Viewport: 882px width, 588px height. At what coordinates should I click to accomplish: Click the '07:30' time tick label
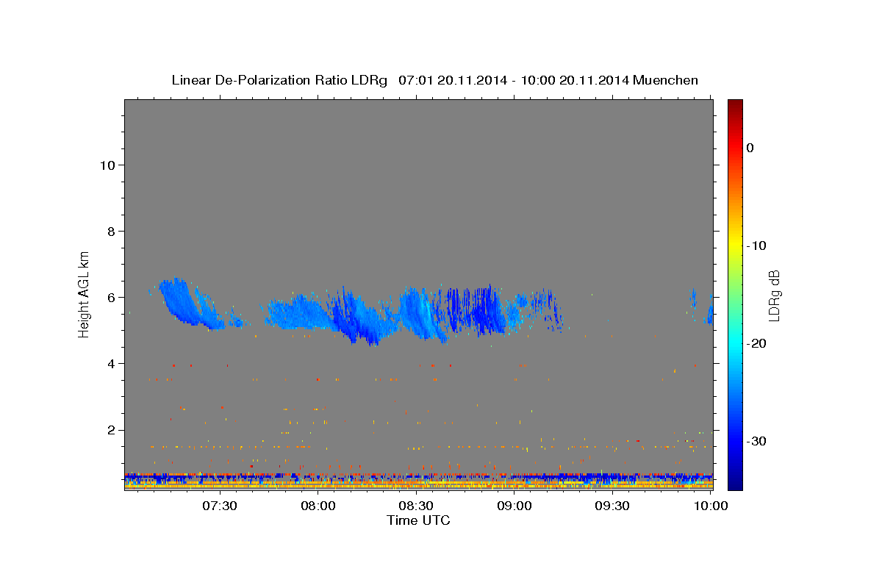pyautogui.click(x=220, y=506)
